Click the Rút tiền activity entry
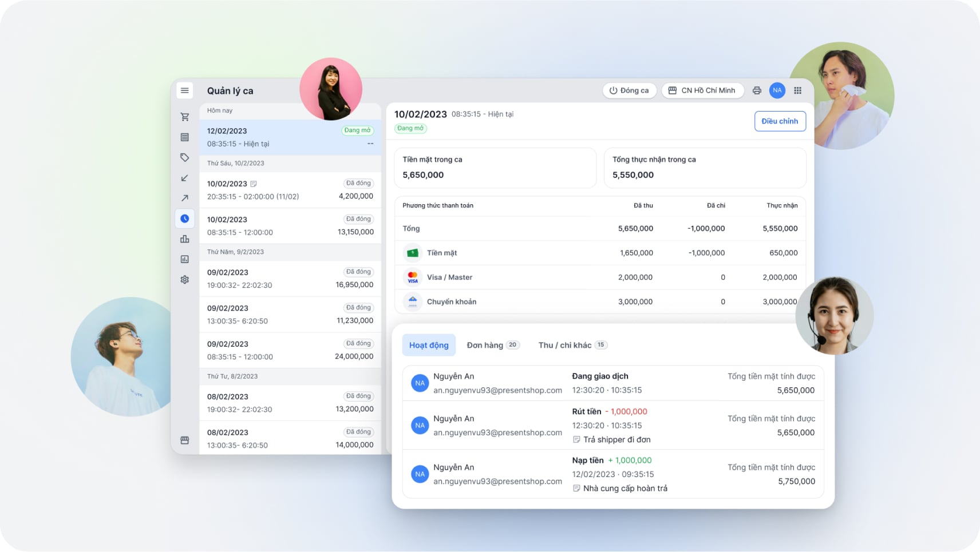Viewport: 980px width, 552px height. tap(613, 425)
